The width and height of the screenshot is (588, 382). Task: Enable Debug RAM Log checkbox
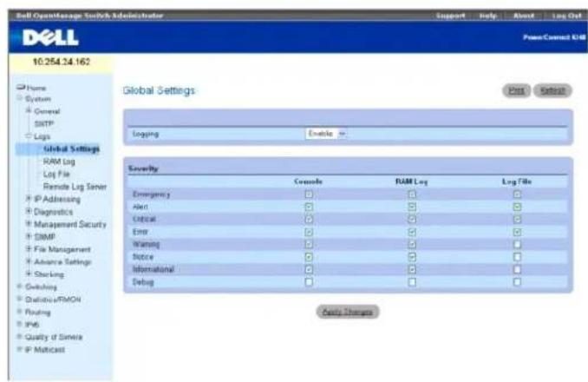[x=412, y=282]
